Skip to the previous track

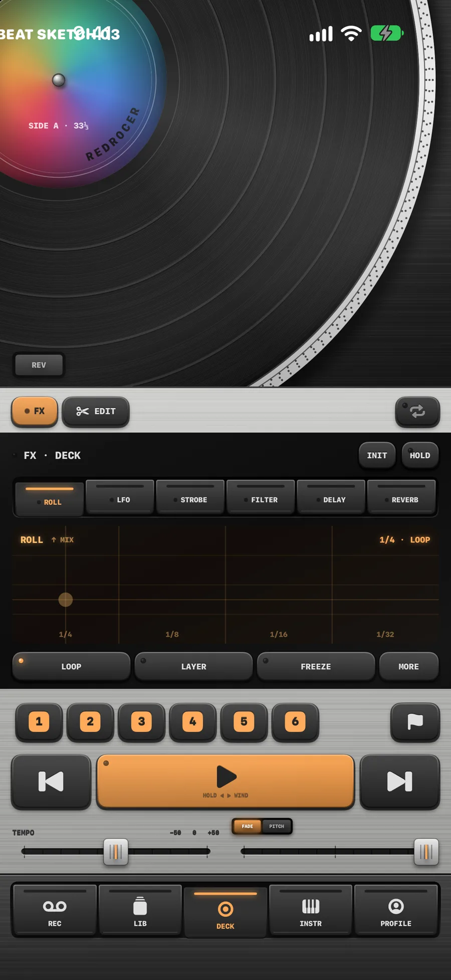click(51, 781)
